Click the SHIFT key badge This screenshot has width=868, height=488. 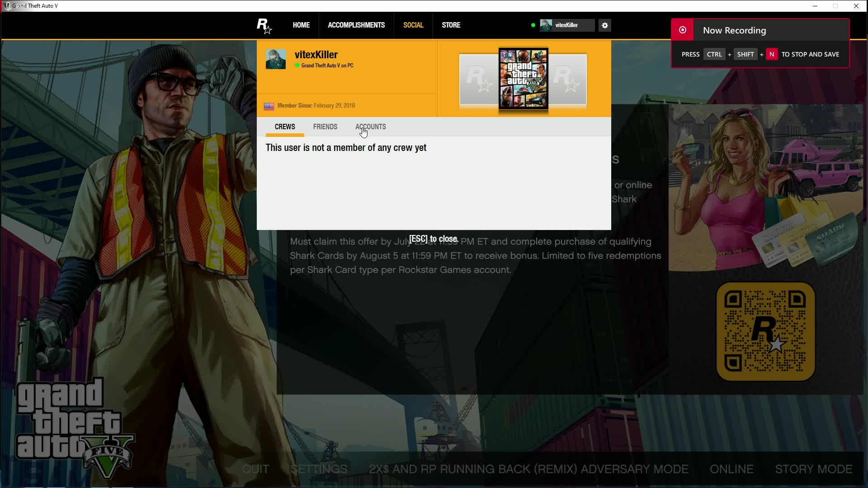click(745, 54)
